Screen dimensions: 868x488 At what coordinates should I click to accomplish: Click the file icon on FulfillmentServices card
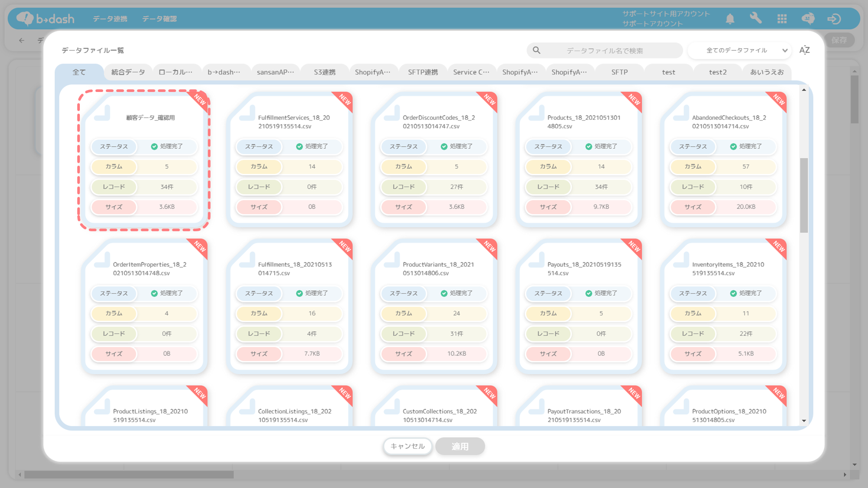[x=247, y=113]
